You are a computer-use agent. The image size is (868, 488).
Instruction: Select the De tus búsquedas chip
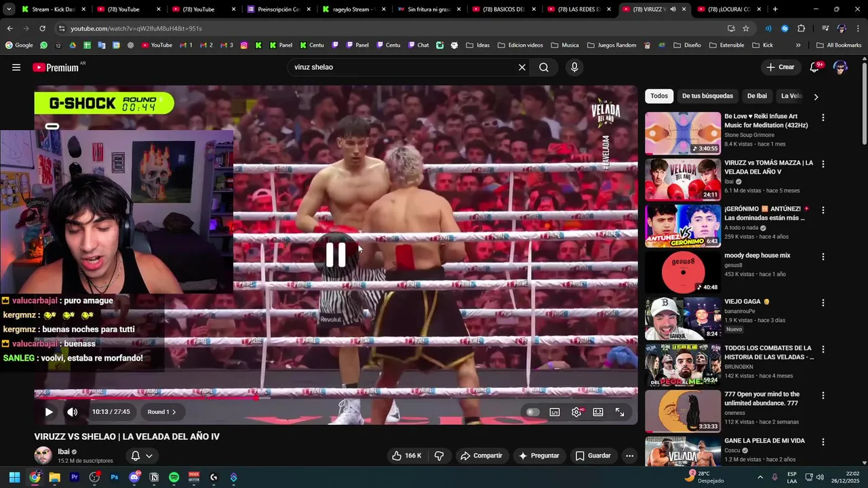(707, 96)
